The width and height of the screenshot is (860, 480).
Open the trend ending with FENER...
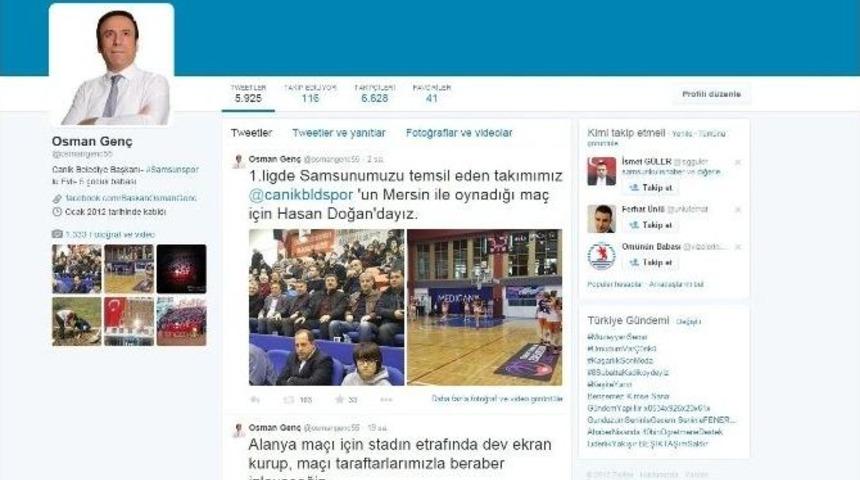click(661, 420)
